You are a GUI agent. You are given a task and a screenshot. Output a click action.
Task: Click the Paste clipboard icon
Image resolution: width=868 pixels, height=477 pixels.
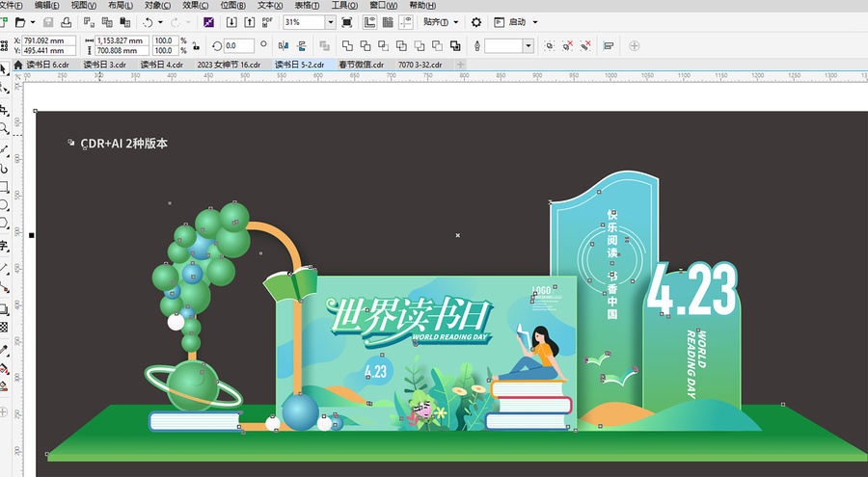pos(125,22)
